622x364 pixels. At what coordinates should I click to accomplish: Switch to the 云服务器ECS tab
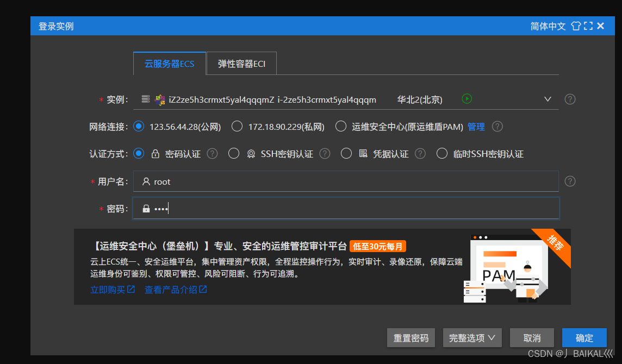tap(170, 64)
